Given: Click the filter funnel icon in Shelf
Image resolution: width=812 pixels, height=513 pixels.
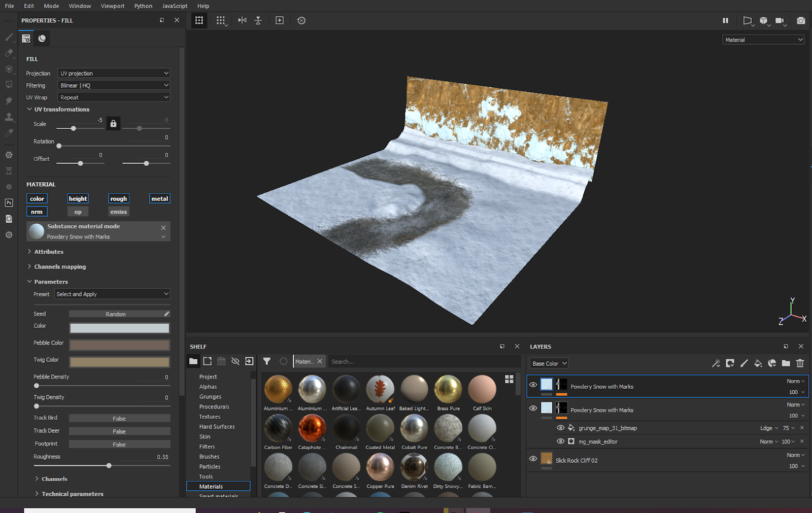Looking at the screenshot, I should point(267,361).
